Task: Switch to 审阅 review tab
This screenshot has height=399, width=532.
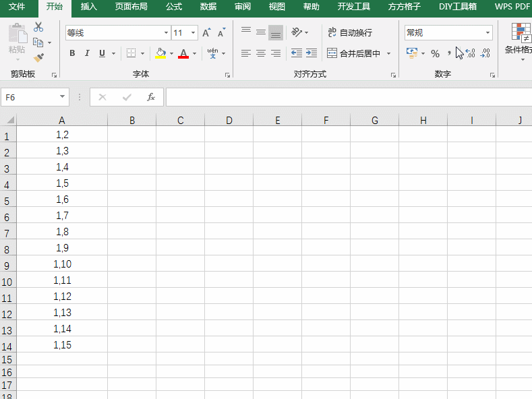Action: click(x=243, y=7)
